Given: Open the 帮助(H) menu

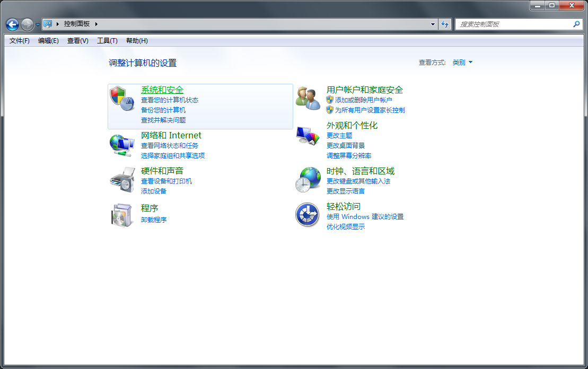Looking at the screenshot, I should [x=137, y=40].
